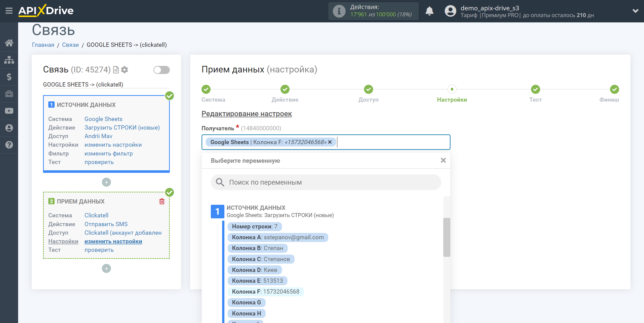Add a step below the data source block

click(106, 182)
